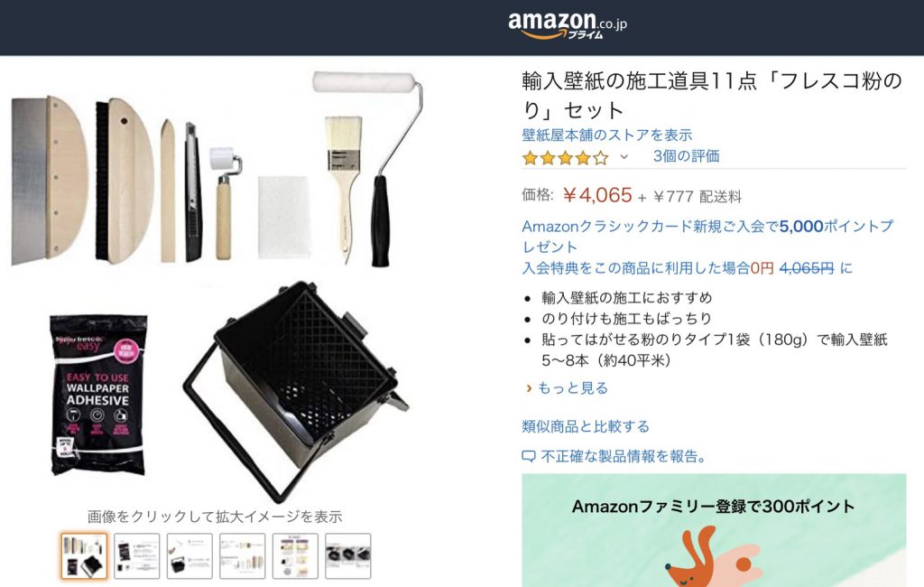Select the first tool set thumbnail
This screenshot has height=587, width=924.
[x=84, y=556]
